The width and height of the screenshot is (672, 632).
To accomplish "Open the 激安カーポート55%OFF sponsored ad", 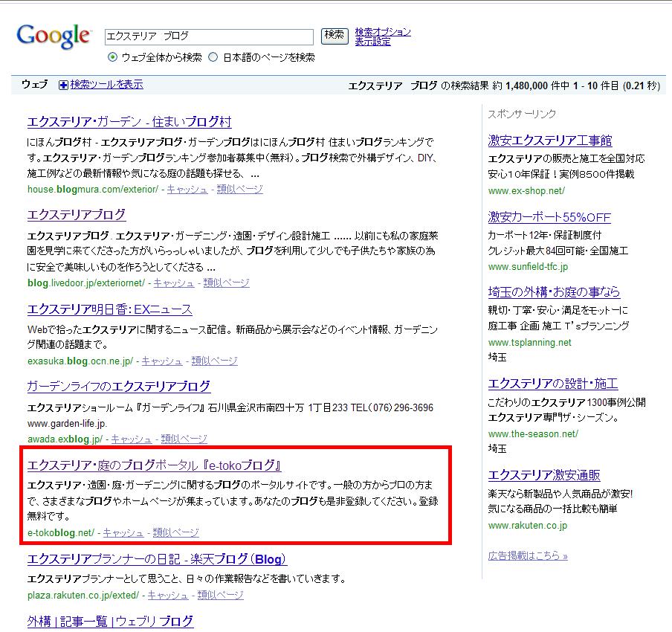I will tap(549, 217).
